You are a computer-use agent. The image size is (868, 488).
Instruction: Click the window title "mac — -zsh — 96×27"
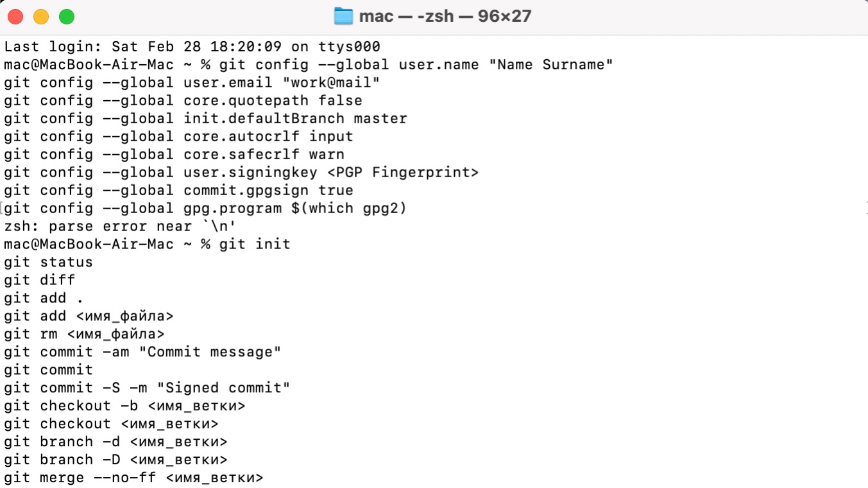[x=445, y=16]
